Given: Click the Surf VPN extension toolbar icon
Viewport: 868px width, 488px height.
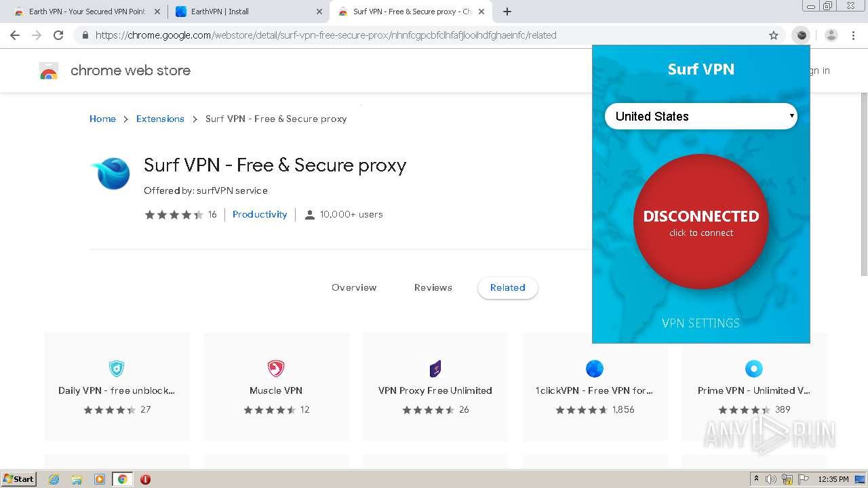Looking at the screenshot, I should tap(801, 35).
